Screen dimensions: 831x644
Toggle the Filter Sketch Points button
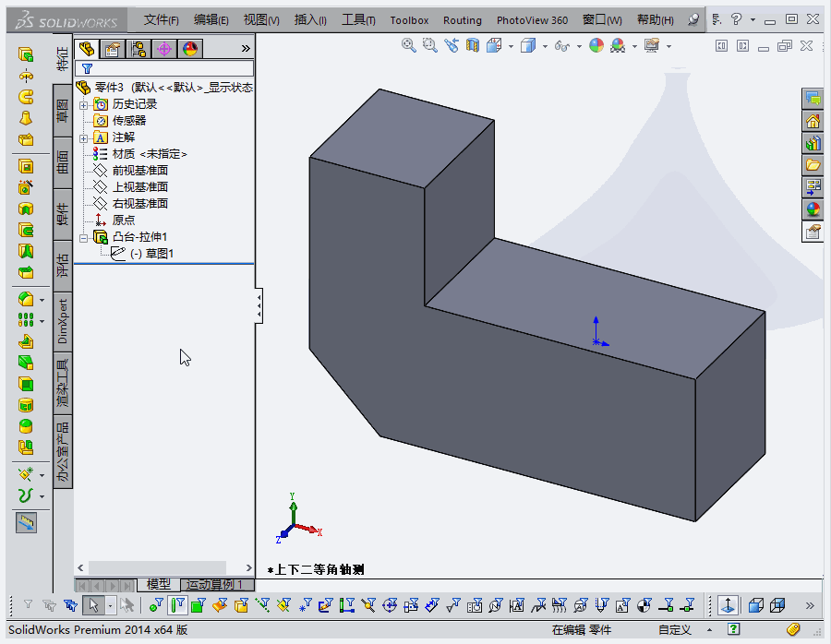[305, 605]
